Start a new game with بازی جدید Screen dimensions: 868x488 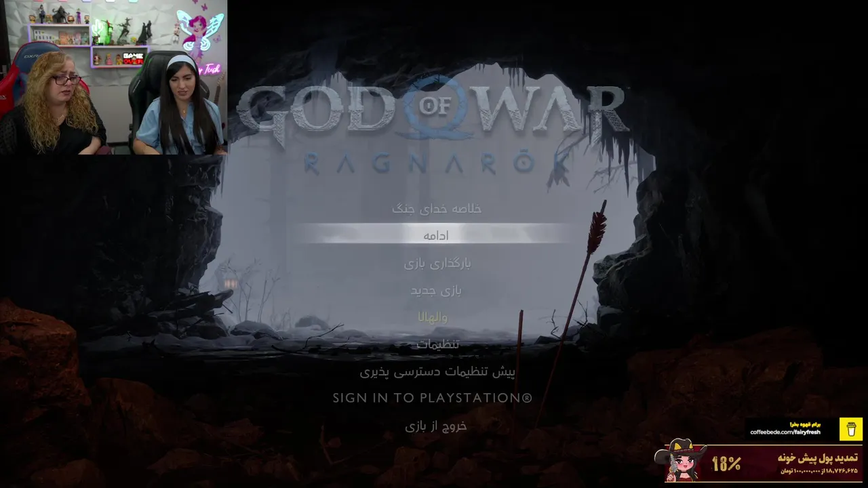[x=436, y=290]
